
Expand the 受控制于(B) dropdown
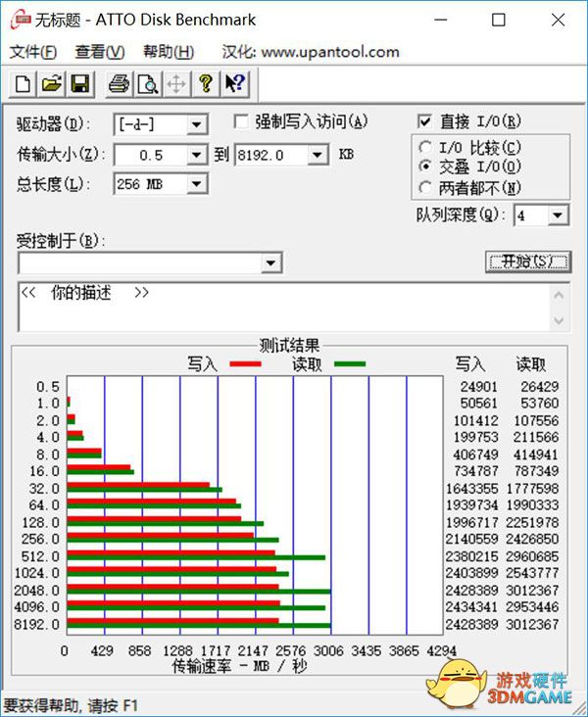[x=270, y=263]
